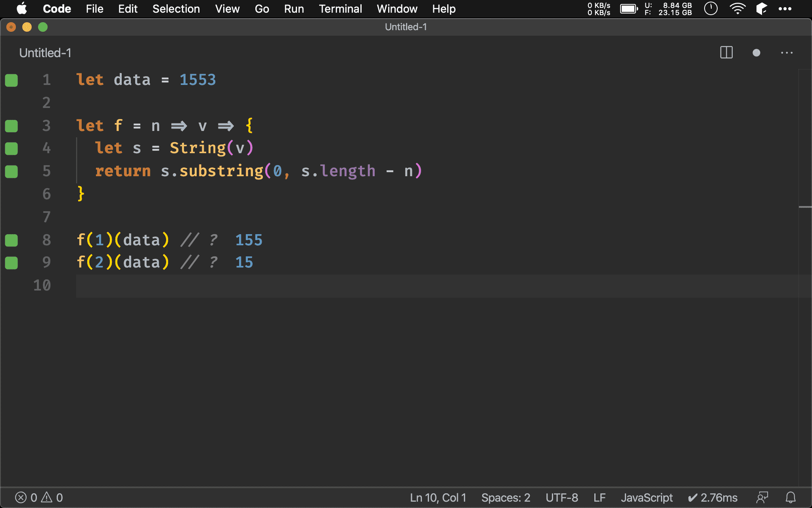This screenshot has height=508, width=812.
Task: Open the notifications bell in status bar
Action: [x=791, y=497]
